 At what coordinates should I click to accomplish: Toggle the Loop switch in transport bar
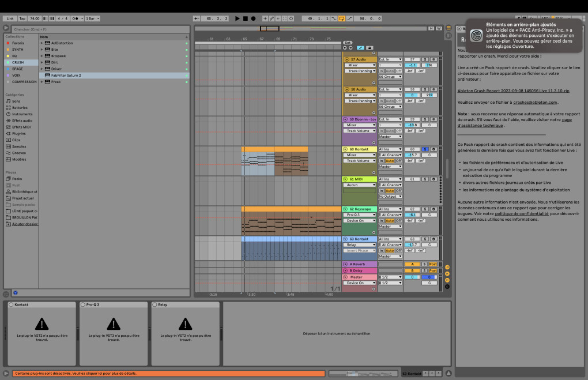[x=342, y=18]
